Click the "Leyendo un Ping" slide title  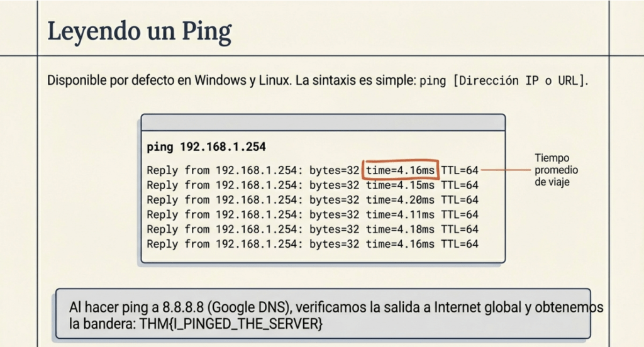140,31
